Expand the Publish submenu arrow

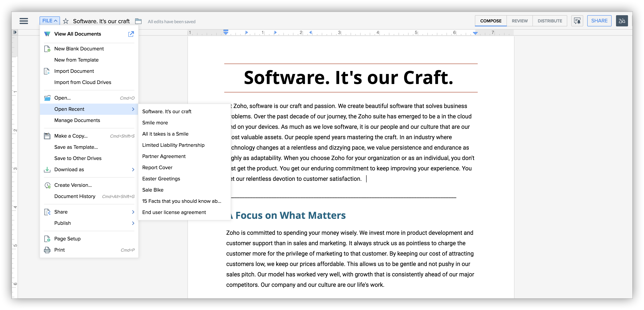tap(133, 223)
